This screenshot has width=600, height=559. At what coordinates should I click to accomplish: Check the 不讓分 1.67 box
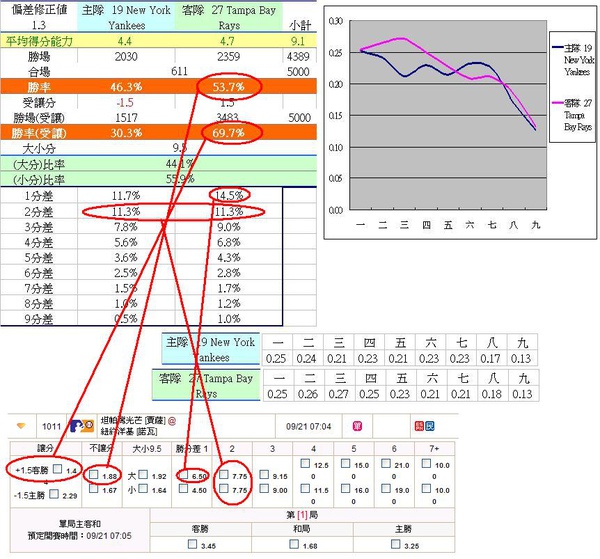(94, 488)
